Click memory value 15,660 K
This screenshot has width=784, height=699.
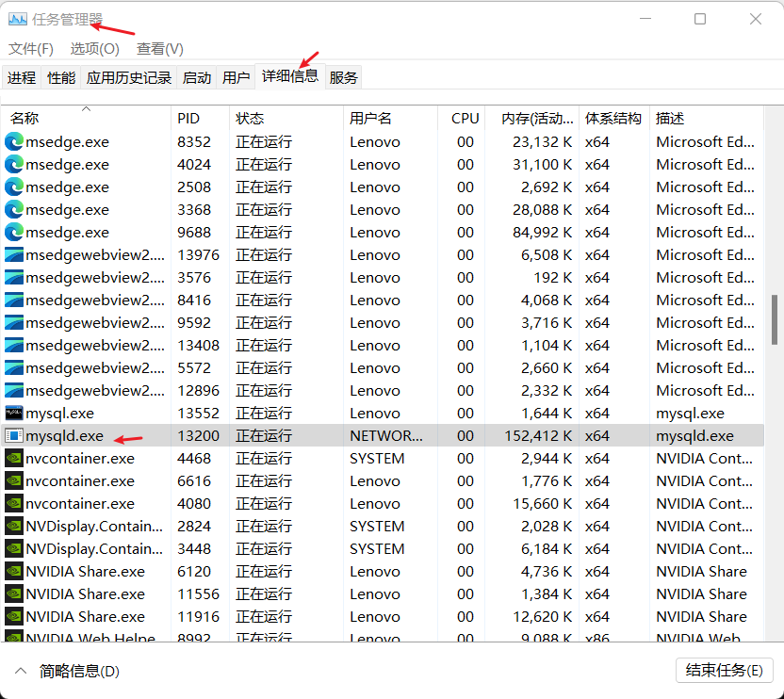coord(543,503)
